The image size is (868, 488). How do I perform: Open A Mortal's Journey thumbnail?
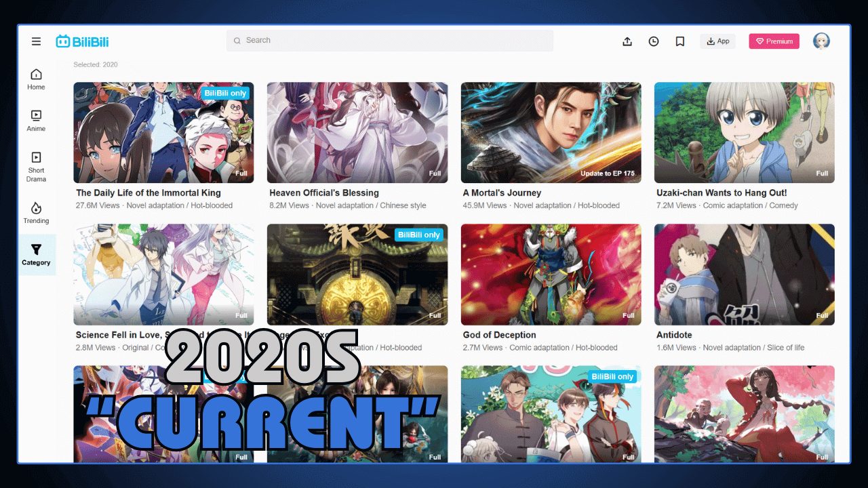coord(551,133)
